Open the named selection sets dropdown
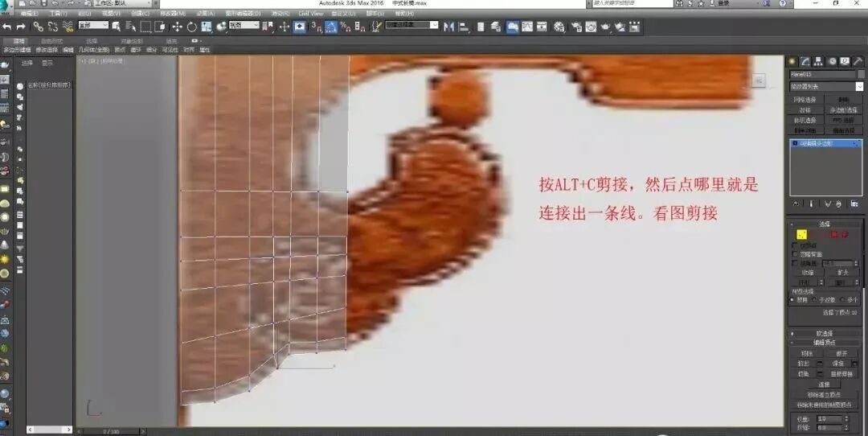The image size is (868, 436). [x=411, y=25]
